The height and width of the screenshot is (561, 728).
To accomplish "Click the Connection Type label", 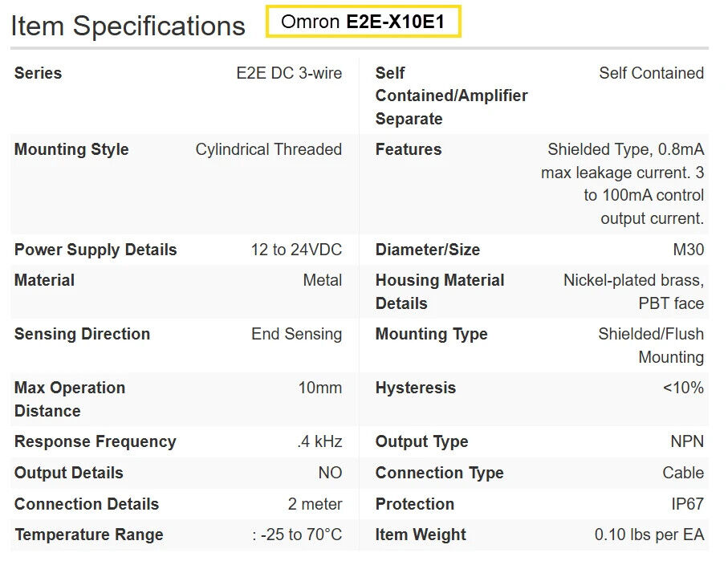I will (439, 473).
